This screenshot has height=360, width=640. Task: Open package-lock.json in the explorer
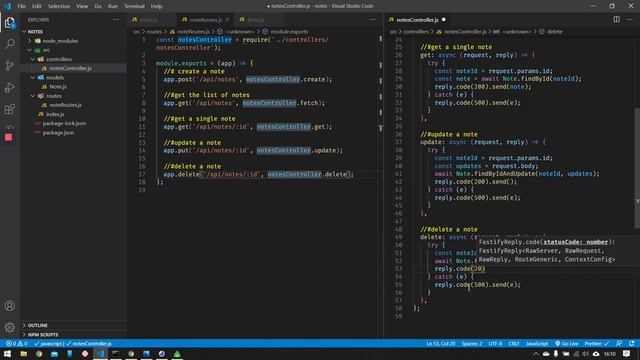64,123
